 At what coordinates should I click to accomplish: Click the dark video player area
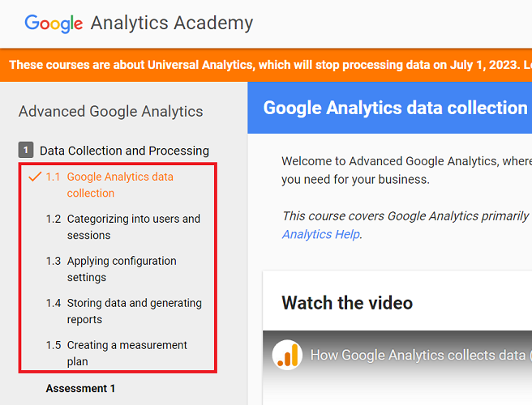(397, 385)
